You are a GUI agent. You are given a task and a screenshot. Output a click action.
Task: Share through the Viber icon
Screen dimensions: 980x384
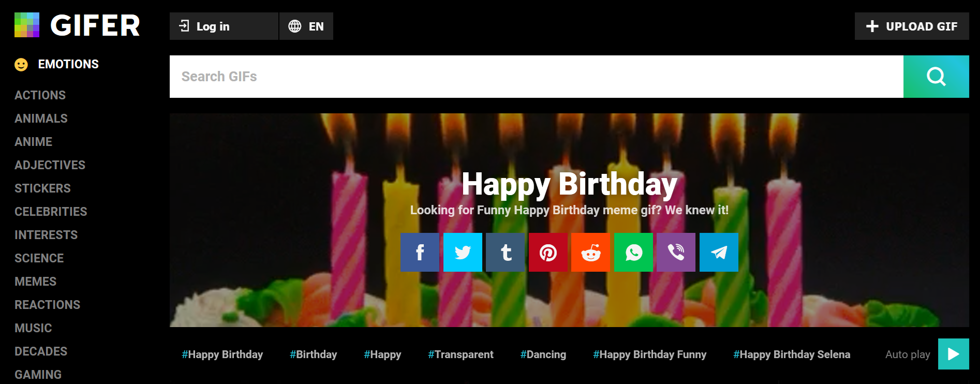[x=676, y=253]
